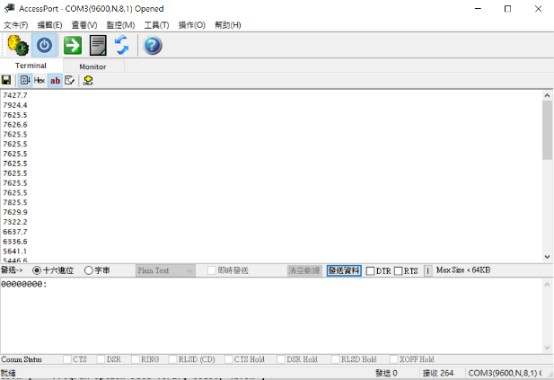Viewport: 554px width, 380px height.
Task: Open port configuration gear icon
Action: 18,45
